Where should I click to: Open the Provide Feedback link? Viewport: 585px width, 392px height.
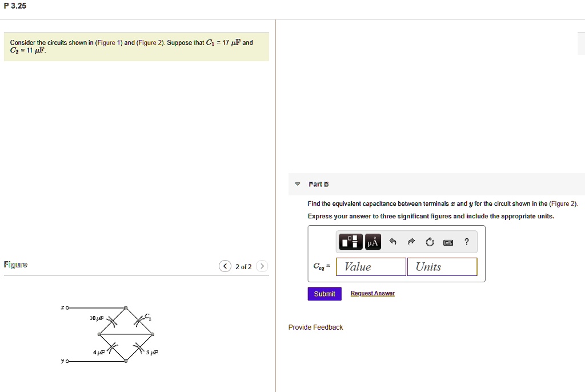(x=315, y=327)
